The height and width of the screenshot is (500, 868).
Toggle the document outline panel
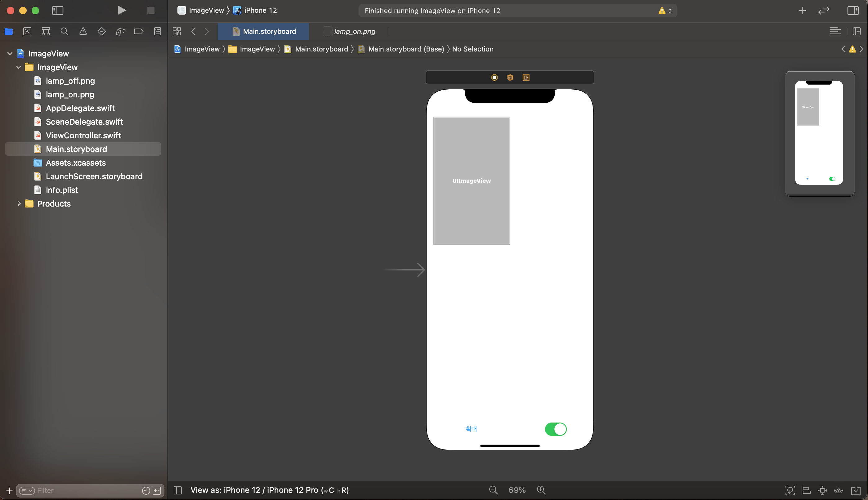[177, 490]
